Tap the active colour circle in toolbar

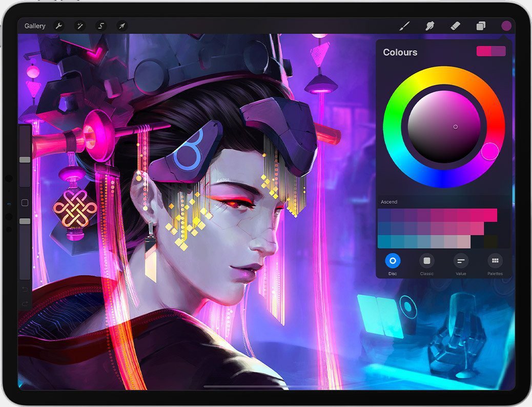tap(506, 26)
